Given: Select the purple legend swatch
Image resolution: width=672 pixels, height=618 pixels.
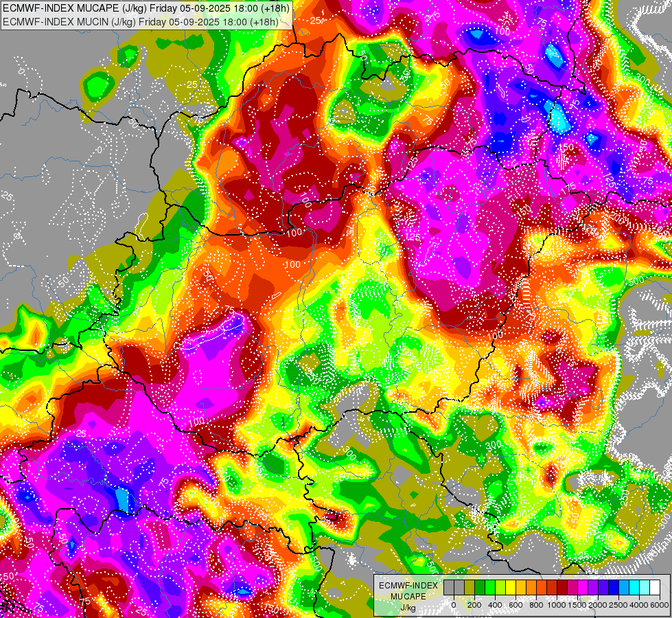Looking at the screenshot, I should point(594,587).
